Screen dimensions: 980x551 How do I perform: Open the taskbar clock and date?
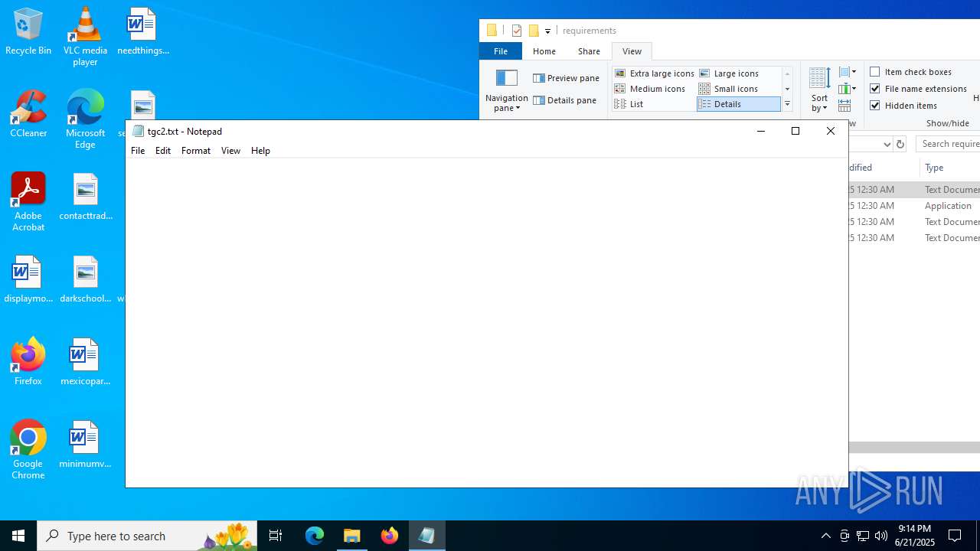pos(915,536)
